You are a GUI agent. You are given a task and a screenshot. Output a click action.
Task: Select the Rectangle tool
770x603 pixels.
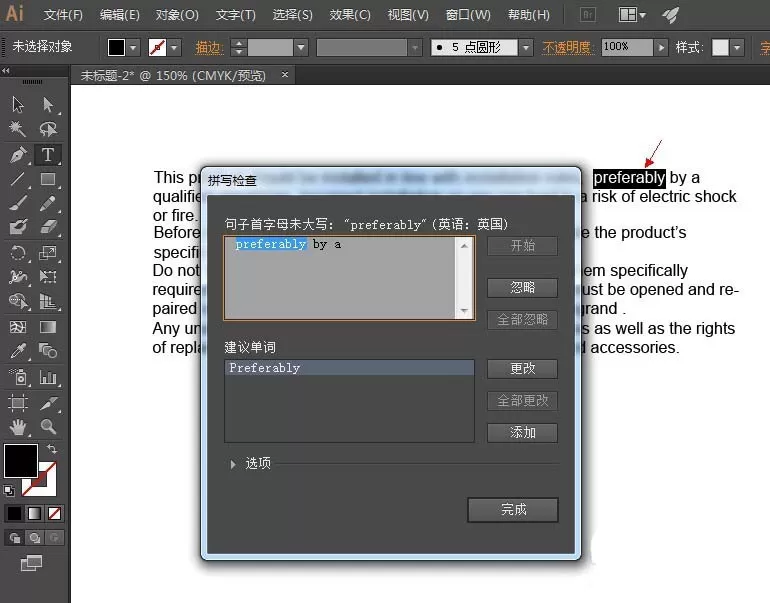(48, 179)
